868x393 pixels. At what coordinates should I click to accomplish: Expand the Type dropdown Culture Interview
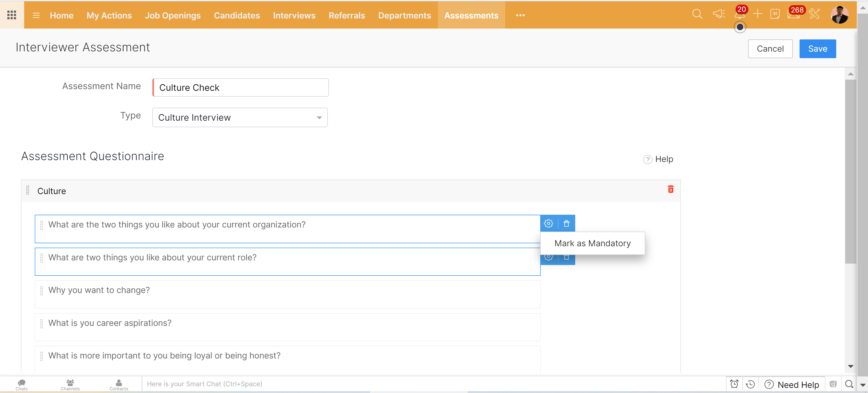[x=240, y=118]
